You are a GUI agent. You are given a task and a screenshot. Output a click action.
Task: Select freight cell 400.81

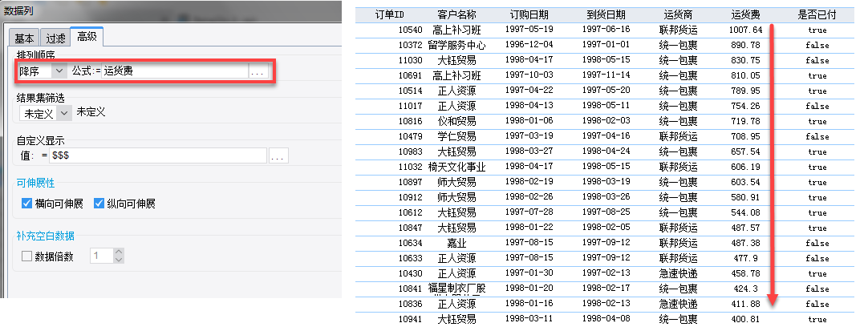[745, 319]
